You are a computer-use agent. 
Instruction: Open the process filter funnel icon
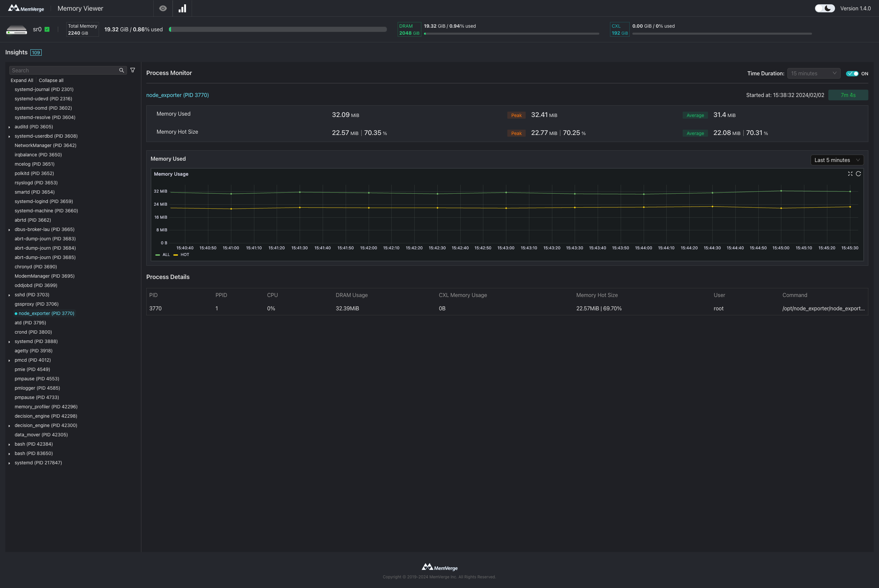point(133,70)
